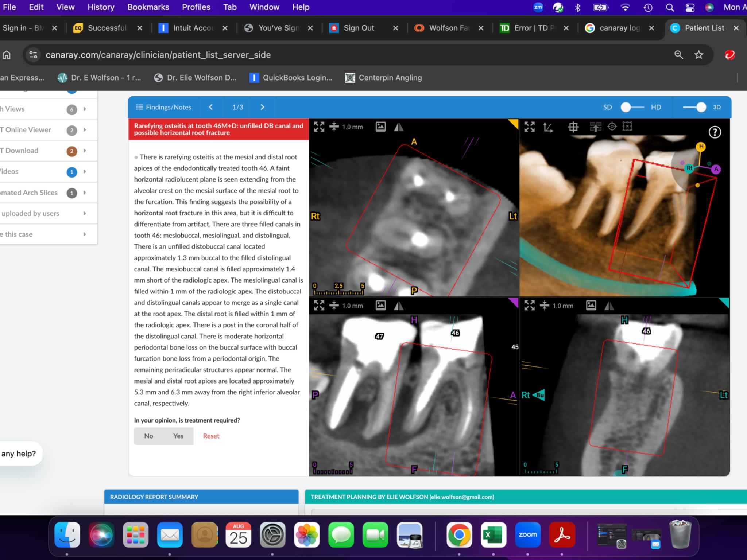Flip the sagittal view mirror icon
The image size is (747, 560).
click(x=399, y=306)
